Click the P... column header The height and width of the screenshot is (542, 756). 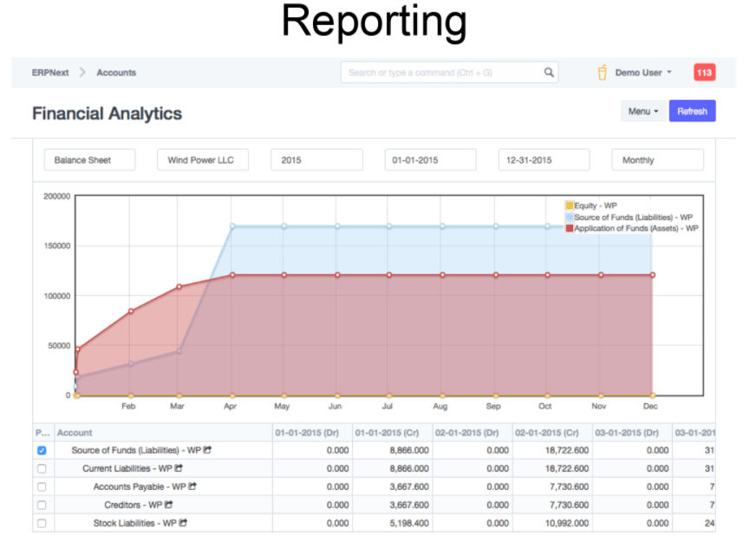click(43, 433)
